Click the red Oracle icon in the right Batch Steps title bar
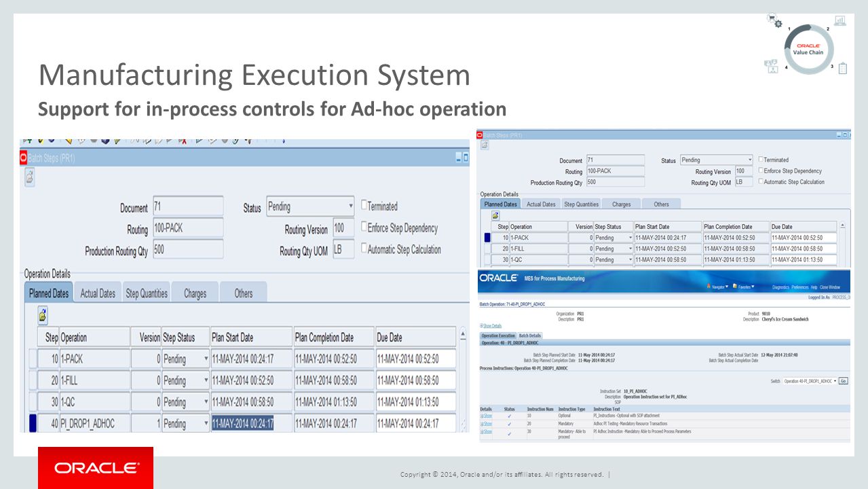The width and height of the screenshot is (868, 489). tap(480, 135)
